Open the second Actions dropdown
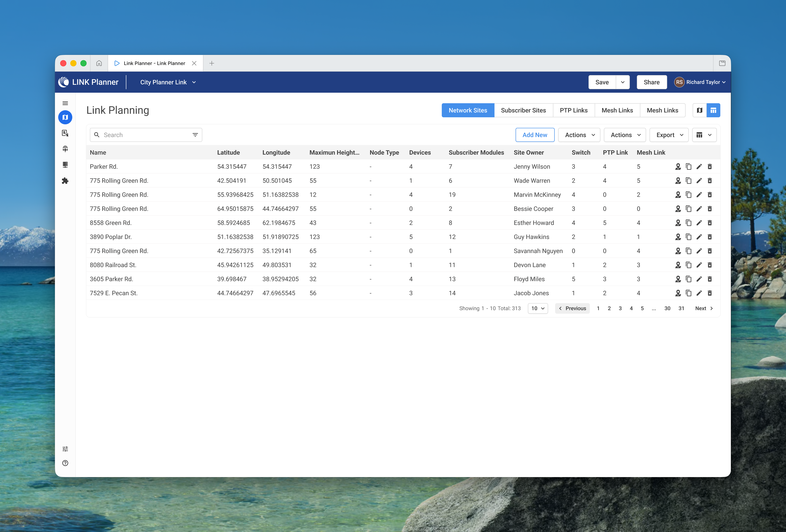This screenshot has width=786, height=532. coord(625,135)
